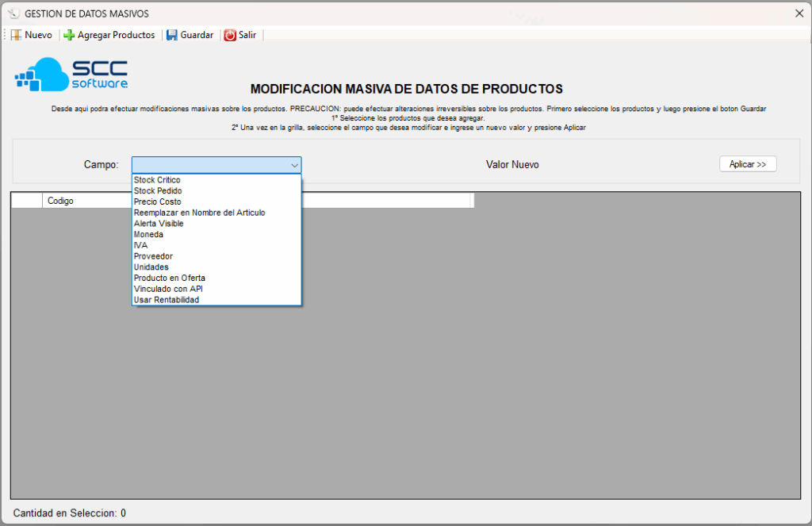The height and width of the screenshot is (526, 812).
Task: Click the Guardar floppy disk icon
Action: click(172, 35)
